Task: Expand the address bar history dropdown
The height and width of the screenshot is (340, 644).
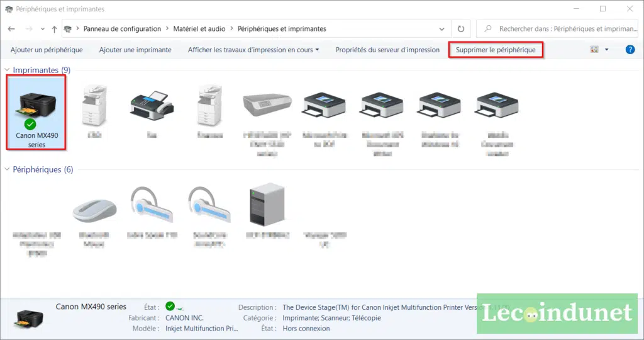Action: point(442,29)
